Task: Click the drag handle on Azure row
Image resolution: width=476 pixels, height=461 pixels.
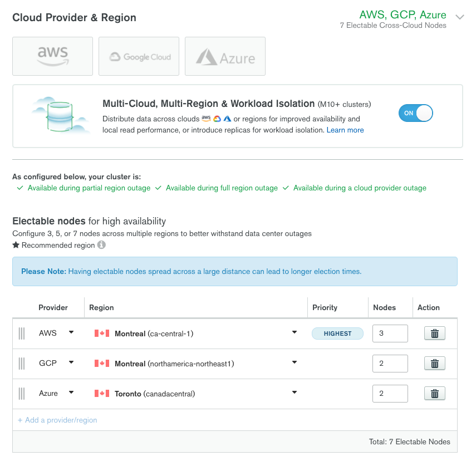Action: pyautogui.click(x=22, y=394)
